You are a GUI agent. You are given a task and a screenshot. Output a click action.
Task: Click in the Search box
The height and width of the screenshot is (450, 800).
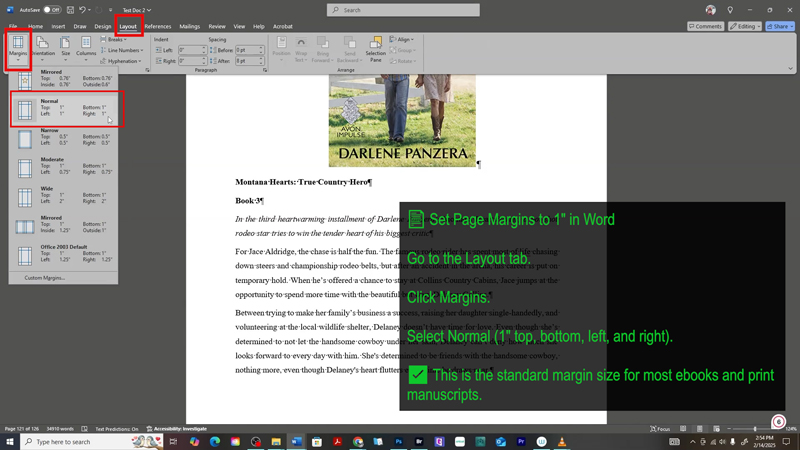tap(403, 10)
